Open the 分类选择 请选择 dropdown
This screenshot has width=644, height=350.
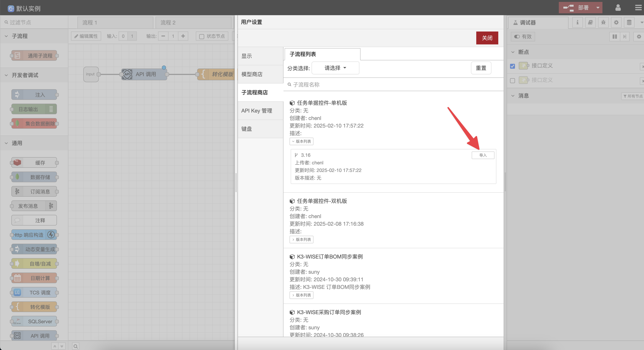click(x=335, y=68)
